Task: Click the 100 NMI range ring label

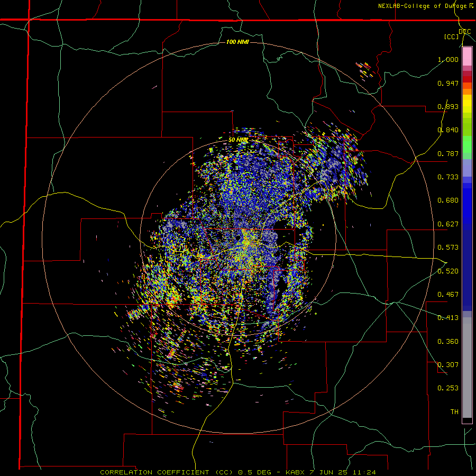Action: pyautogui.click(x=237, y=42)
